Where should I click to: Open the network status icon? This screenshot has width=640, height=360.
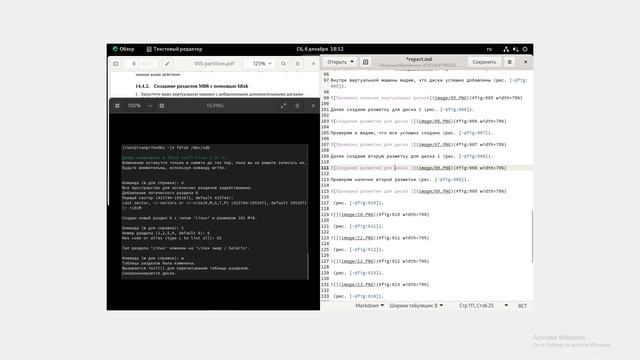click(x=506, y=49)
